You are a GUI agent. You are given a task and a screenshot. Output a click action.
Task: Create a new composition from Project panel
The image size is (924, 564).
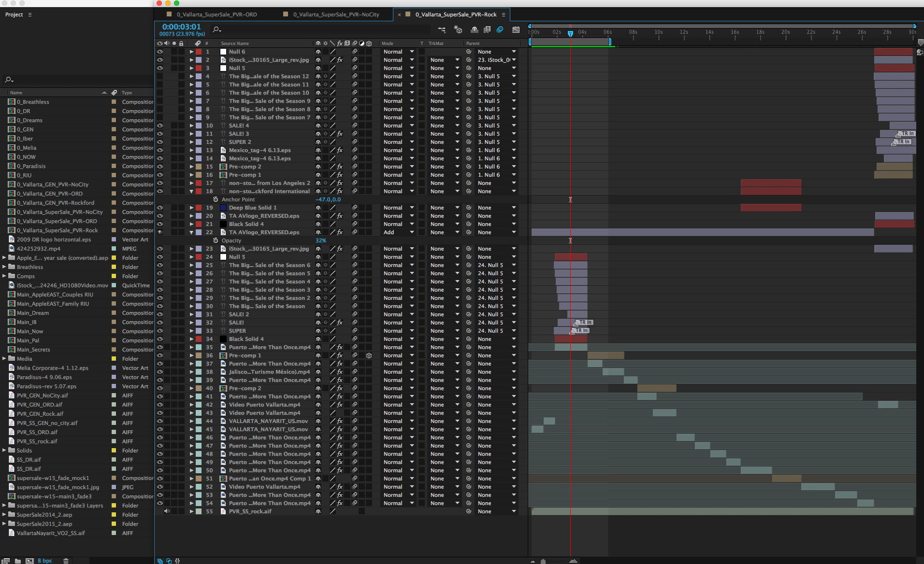29,561
